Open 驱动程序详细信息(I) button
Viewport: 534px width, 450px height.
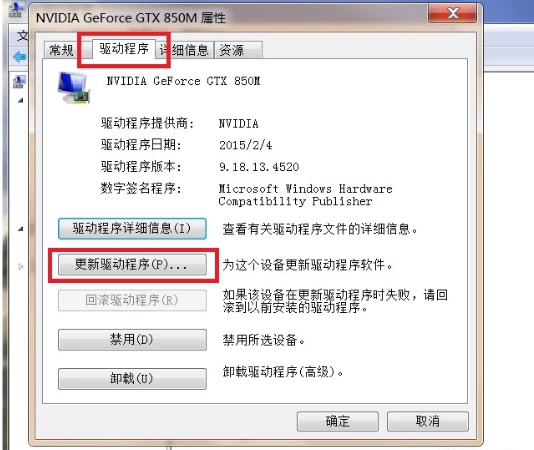point(132,229)
